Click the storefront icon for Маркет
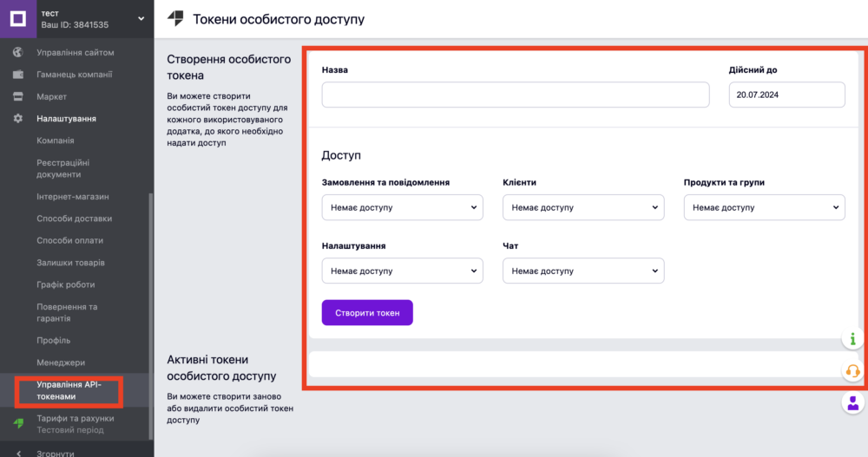The width and height of the screenshot is (868, 457). [x=18, y=96]
